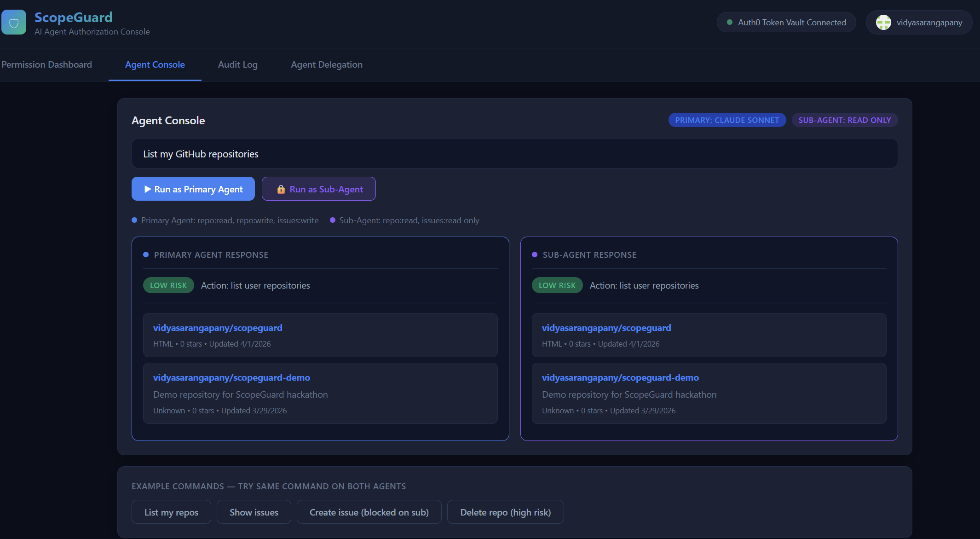Open vidyasarangapany/scopeguard-demo link in sub-agent response

pyautogui.click(x=620, y=378)
